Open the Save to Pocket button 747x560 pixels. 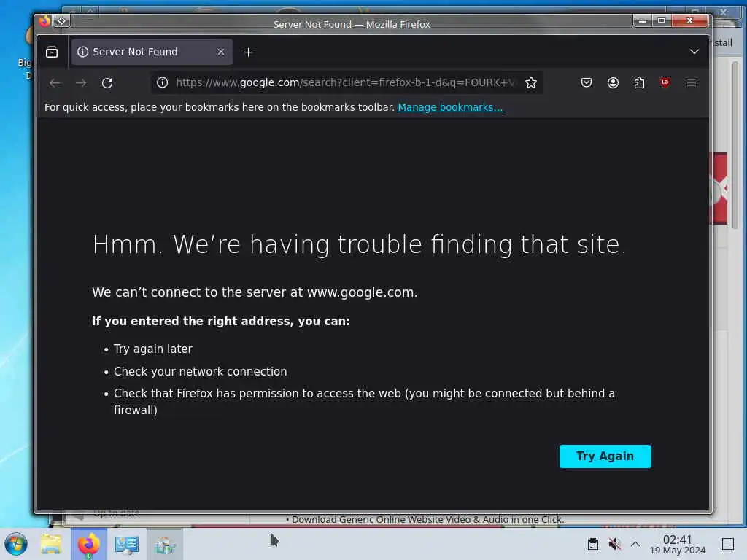pos(587,83)
